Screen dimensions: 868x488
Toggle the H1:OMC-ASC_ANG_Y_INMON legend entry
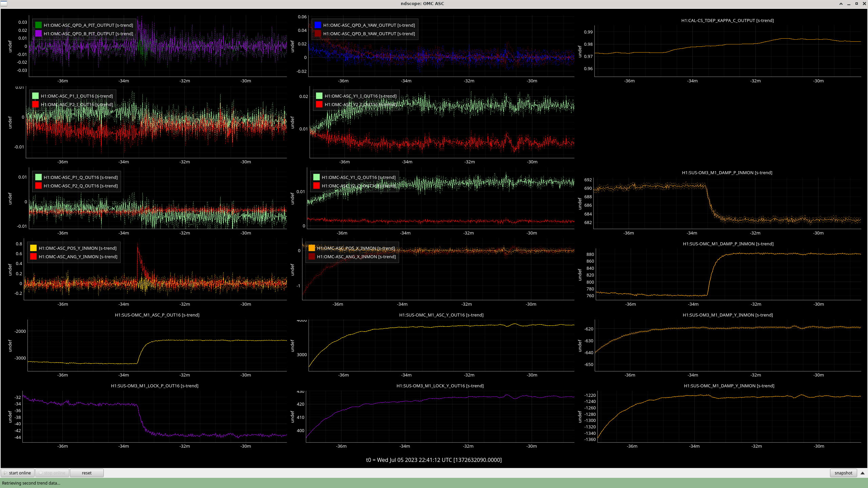78,257
